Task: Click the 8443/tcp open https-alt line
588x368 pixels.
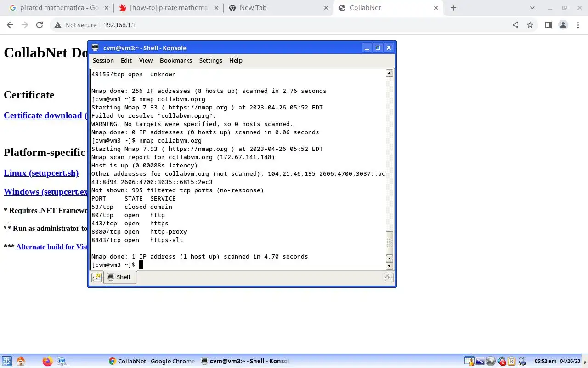Action: (x=137, y=240)
